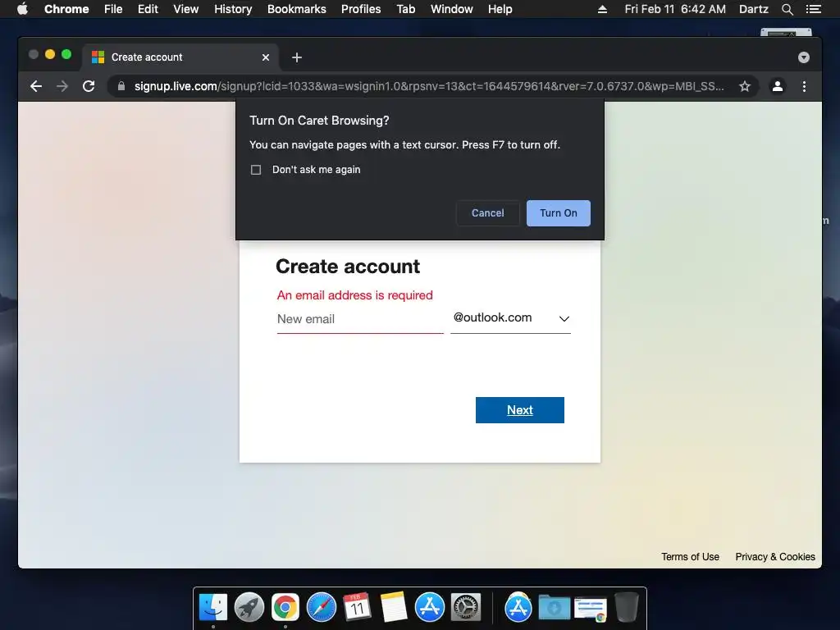Viewport: 840px width, 630px height.
Task: Open a new tab with the plus icon
Action: point(297,57)
